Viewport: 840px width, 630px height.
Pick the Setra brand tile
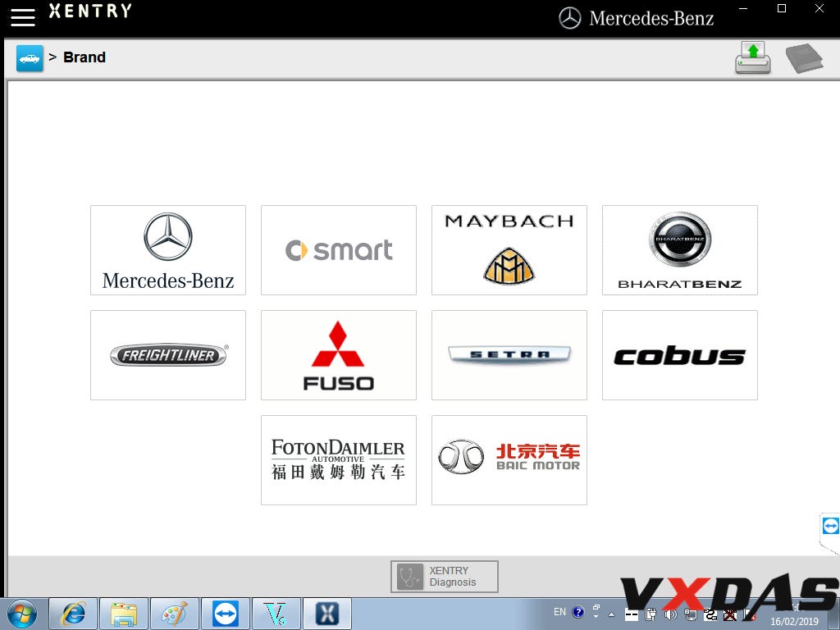pyautogui.click(x=509, y=355)
